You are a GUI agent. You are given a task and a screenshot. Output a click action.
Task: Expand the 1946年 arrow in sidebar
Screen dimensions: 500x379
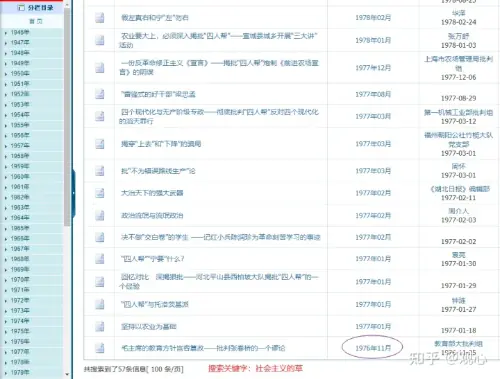pos(6,33)
